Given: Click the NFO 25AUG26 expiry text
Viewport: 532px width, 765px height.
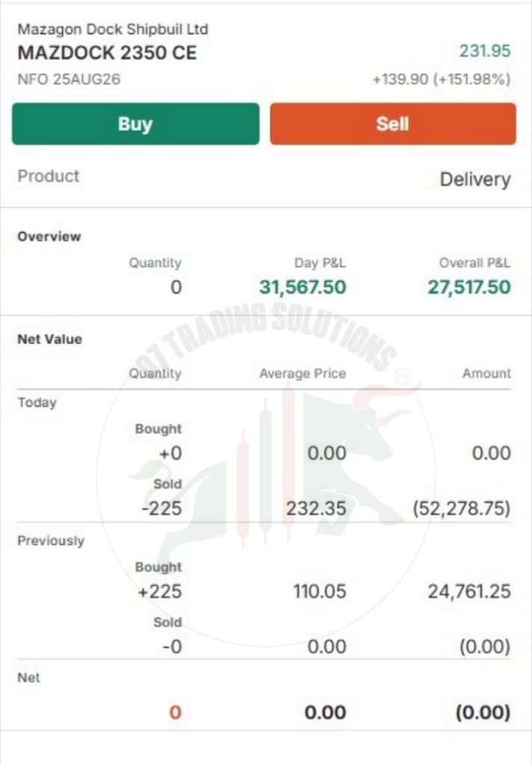Looking at the screenshot, I should tap(69, 79).
